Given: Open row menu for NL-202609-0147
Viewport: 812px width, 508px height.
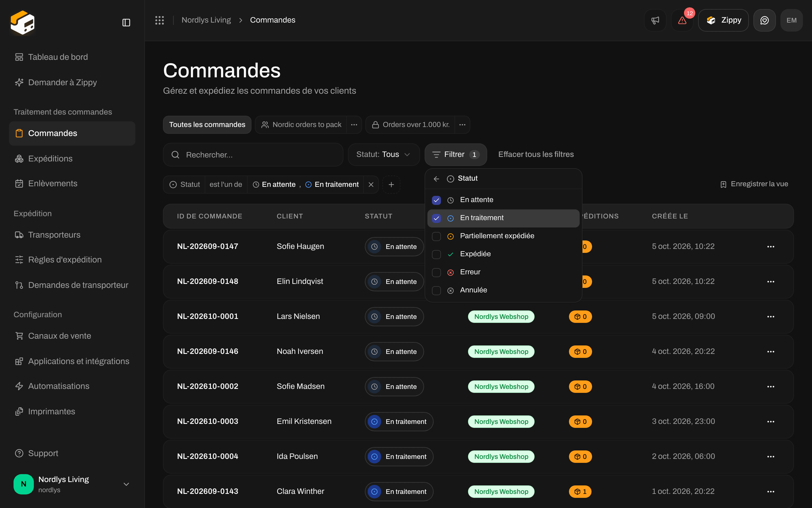Looking at the screenshot, I should [771, 247].
